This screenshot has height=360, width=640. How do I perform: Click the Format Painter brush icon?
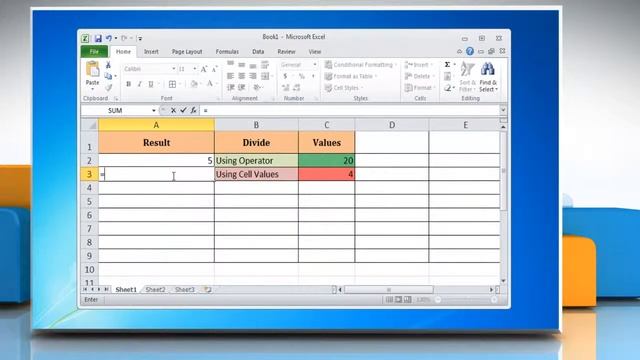[108, 87]
